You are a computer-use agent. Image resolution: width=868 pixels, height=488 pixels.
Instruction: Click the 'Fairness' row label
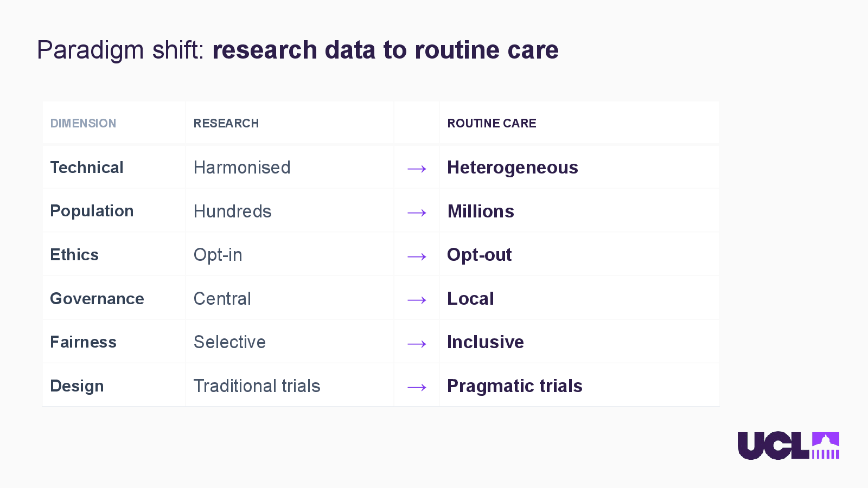[84, 342]
